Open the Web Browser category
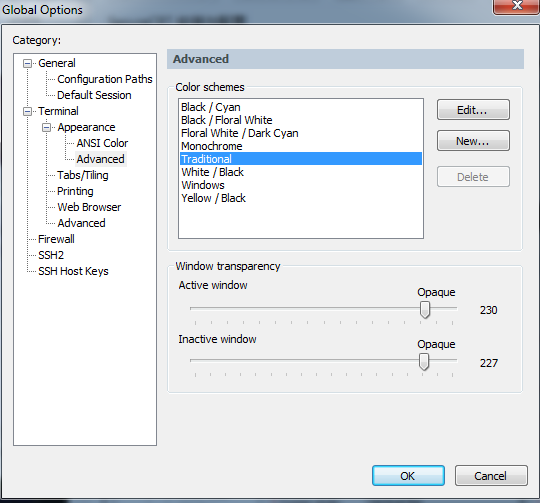 (89, 207)
